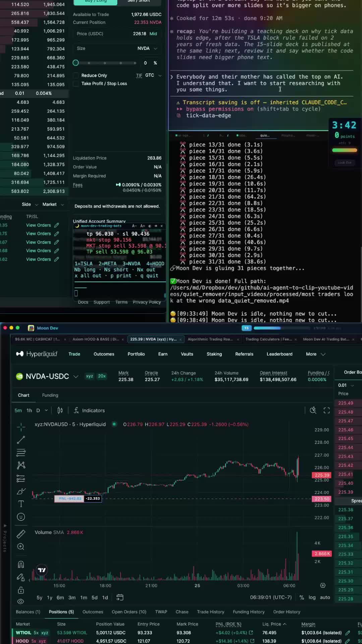The height and width of the screenshot is (644, 362).
Task: Switch to the Open Orders (10) tab
Action: (129, 612)
